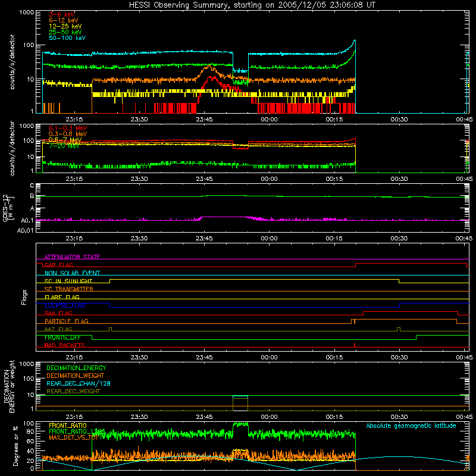
Task: Click the spike on the BAD_PACKETS flag line
Action: [x=355, y=345]
